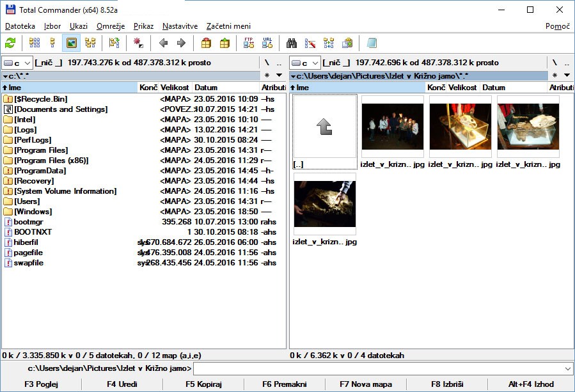This screenshot has height=392, width=575.
Task: Go forward with the right arrow icon
Action: (181, 43)
